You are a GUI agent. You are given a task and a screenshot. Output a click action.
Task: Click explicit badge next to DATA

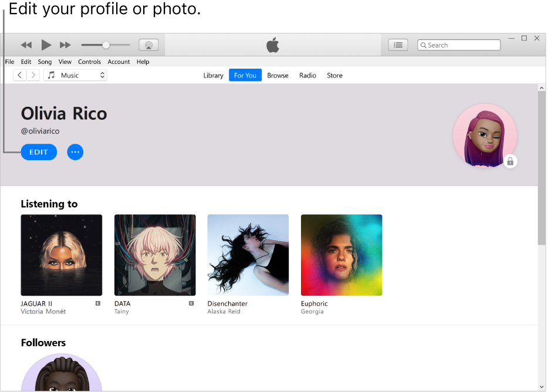click(191, 303)
